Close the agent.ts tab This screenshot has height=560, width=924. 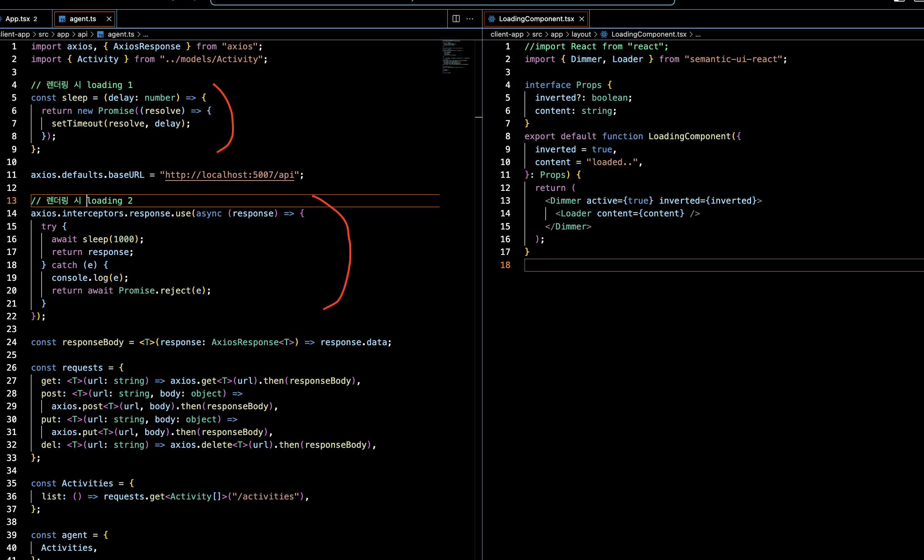click(x=109, y=19)
